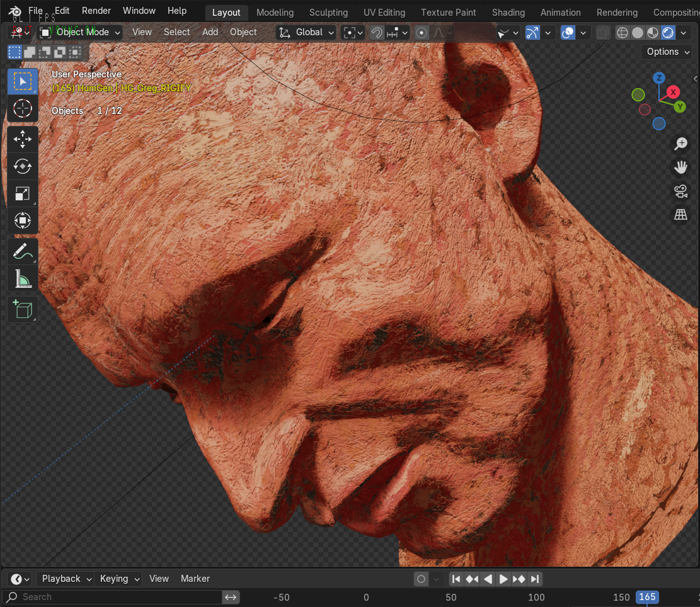This screenshot has height=607, width=700.
Task: Toggle camera view icon in viewport
Action: point(680,191)
